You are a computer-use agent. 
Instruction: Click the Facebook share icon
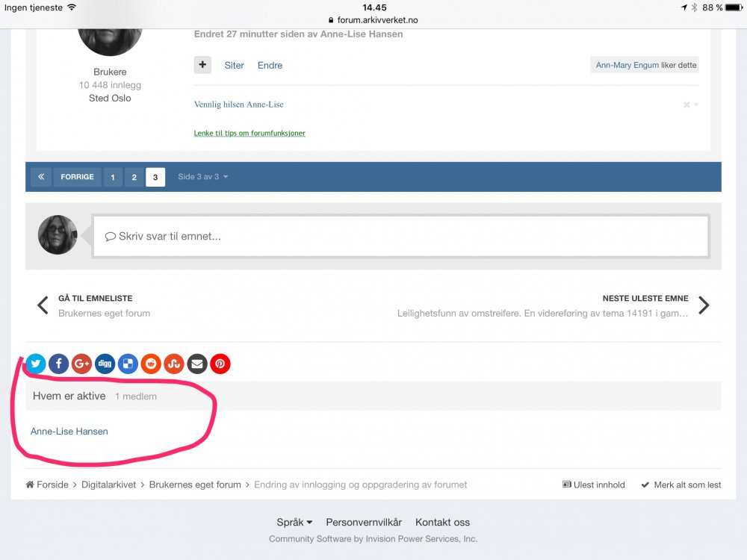pos(59,364)
